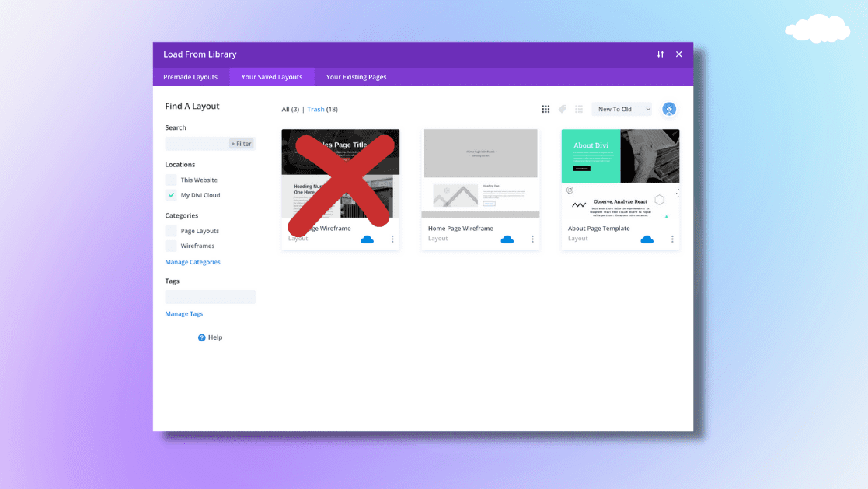This screenshot has width=868, height=489.
Task: Uncheck the My Divi Cloud checkbox
Action: (x=171, y=195)
